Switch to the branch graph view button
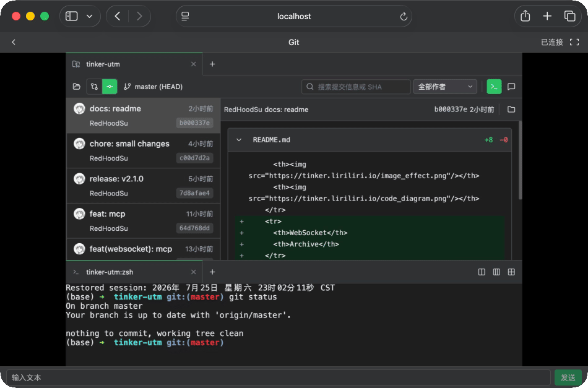 tap(94, 87)
